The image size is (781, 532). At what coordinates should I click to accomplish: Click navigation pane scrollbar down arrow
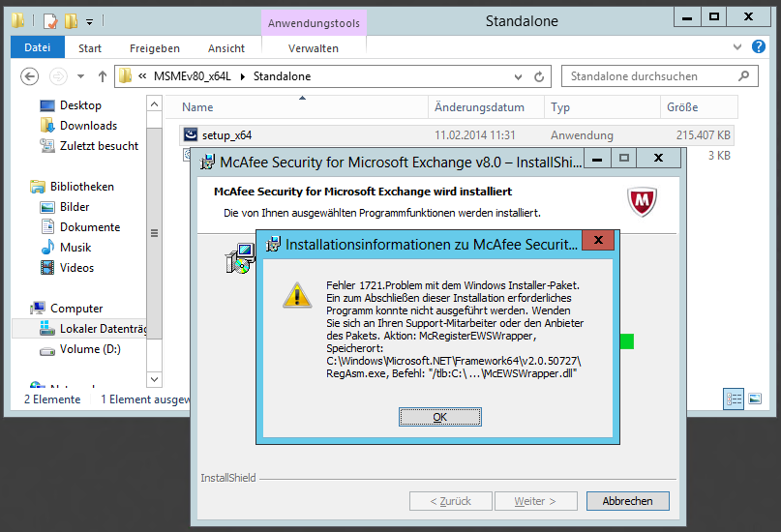point(155,379)
